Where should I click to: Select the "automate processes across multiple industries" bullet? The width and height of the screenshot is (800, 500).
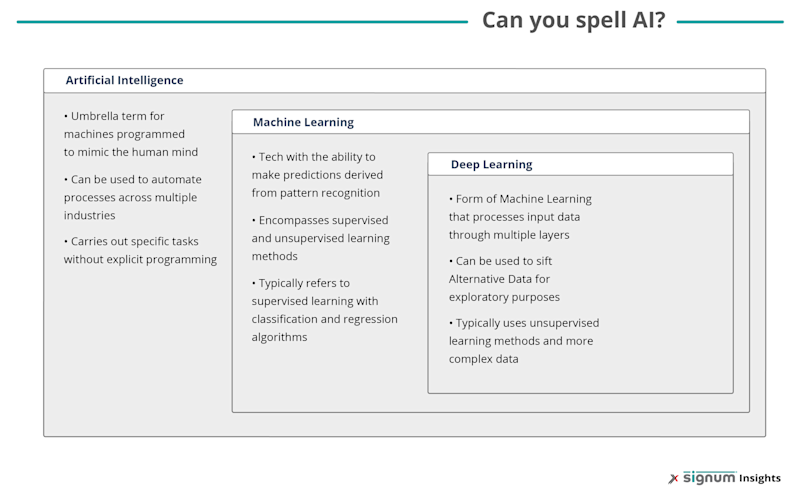[133, 197]
